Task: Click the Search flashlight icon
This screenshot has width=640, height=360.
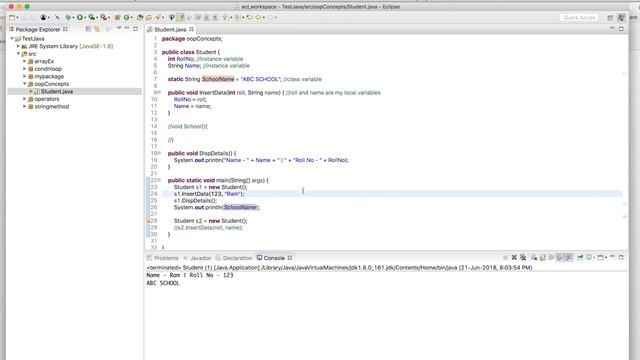Action: 158,18
